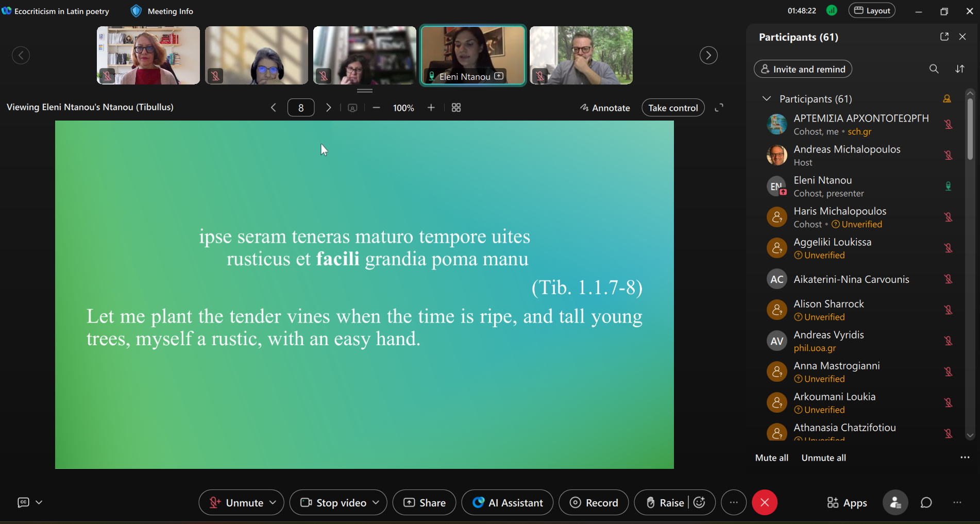Collapse the Participants (61) list
Viewport: 980px width, 524px height.
point(767,98)
